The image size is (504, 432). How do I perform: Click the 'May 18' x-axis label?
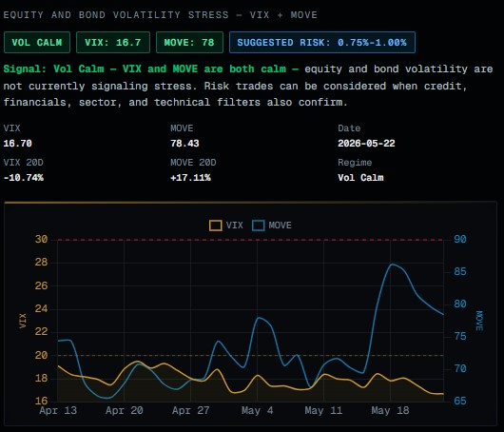(390, 410)
